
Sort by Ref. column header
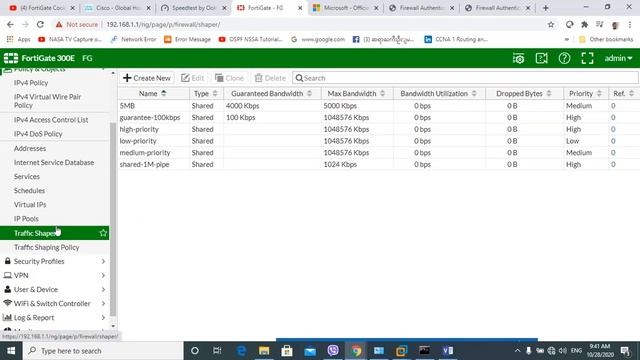pos(623,93)
